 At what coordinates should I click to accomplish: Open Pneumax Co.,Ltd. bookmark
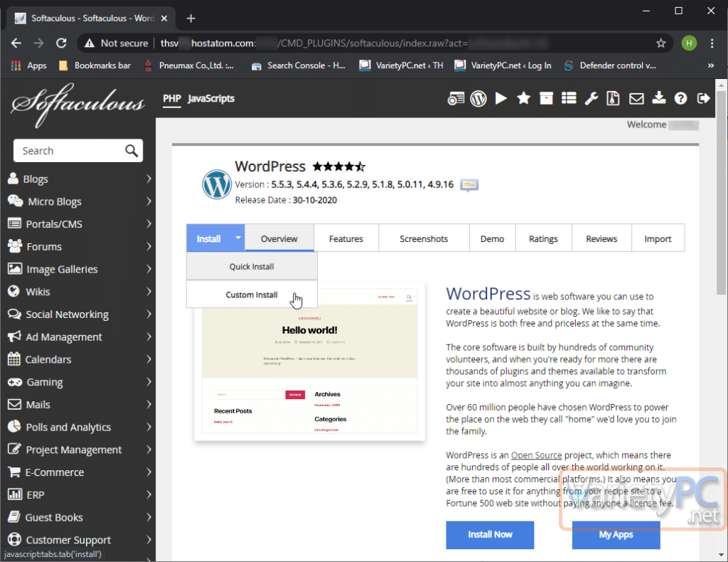pyautogui.click(x=189, y=65)
